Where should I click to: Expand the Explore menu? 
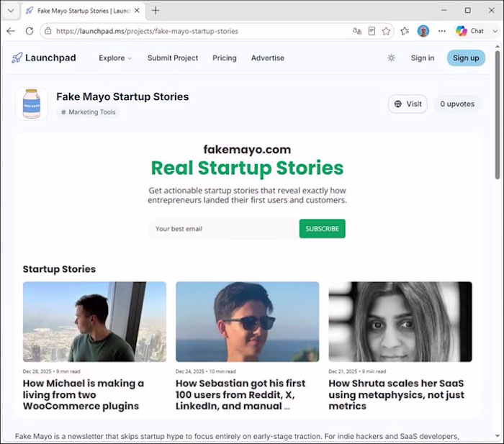115,58
